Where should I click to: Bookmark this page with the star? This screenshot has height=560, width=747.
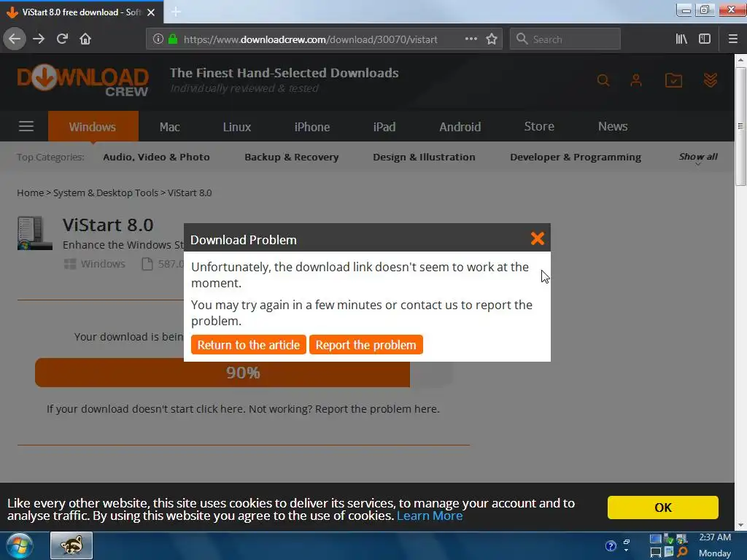[x=492, y=39]
